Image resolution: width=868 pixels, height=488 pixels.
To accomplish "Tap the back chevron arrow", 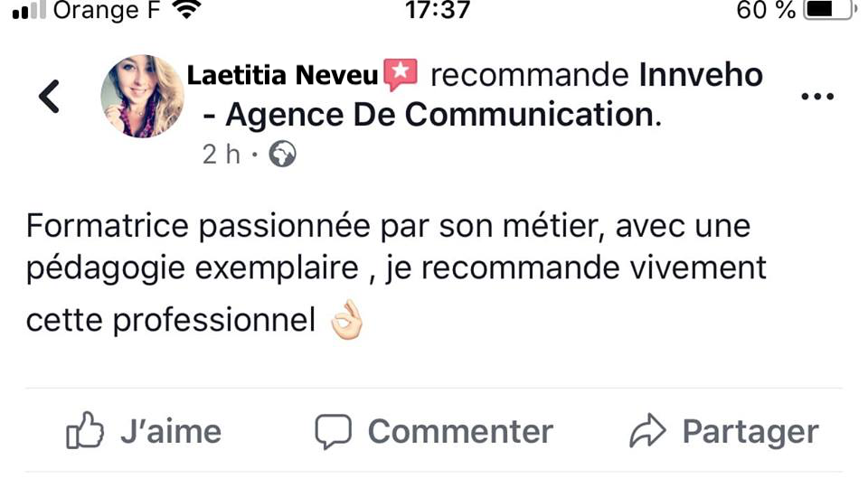I will click(50, 97).
